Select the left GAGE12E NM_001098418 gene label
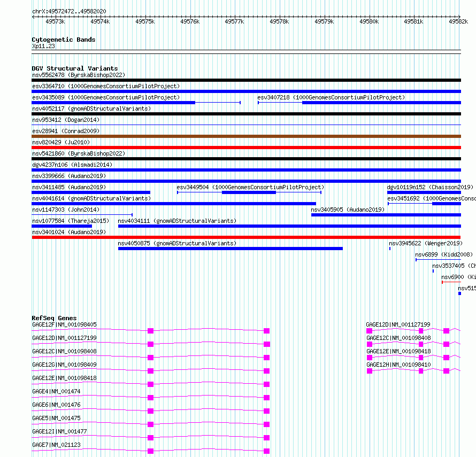Image resolution: width=476 pixels, height=457 pixels. (64, 378)
